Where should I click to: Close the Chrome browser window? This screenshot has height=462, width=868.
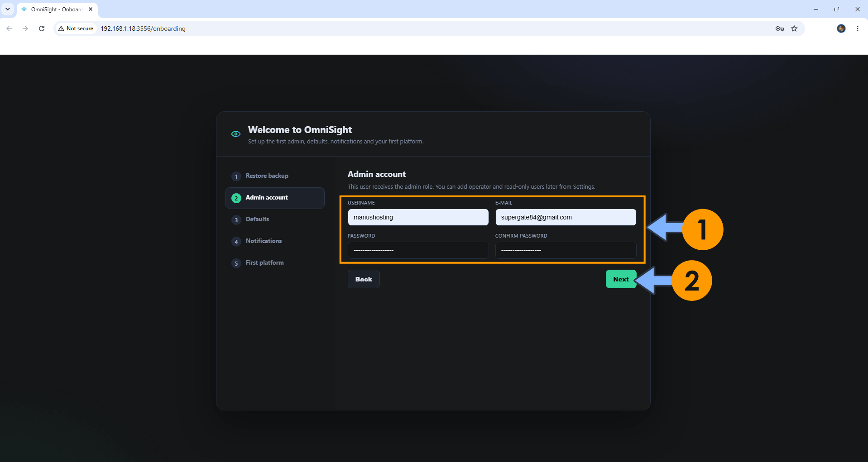tap(858, 9)
